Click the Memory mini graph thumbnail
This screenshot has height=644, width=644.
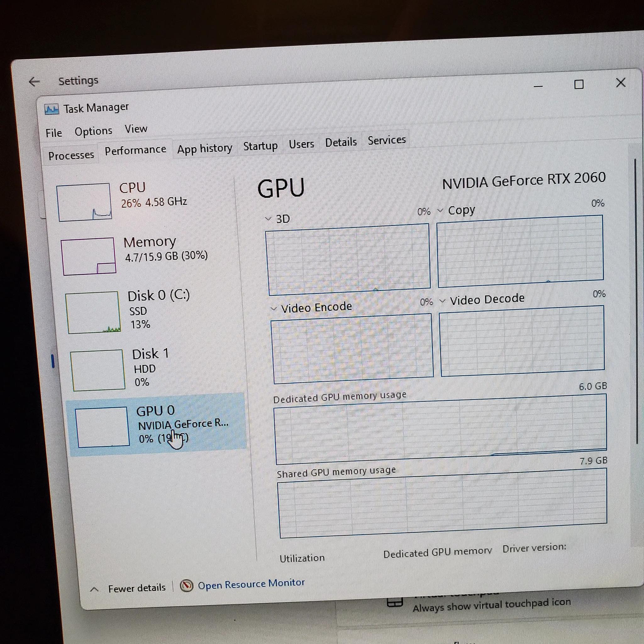[88, 256]
